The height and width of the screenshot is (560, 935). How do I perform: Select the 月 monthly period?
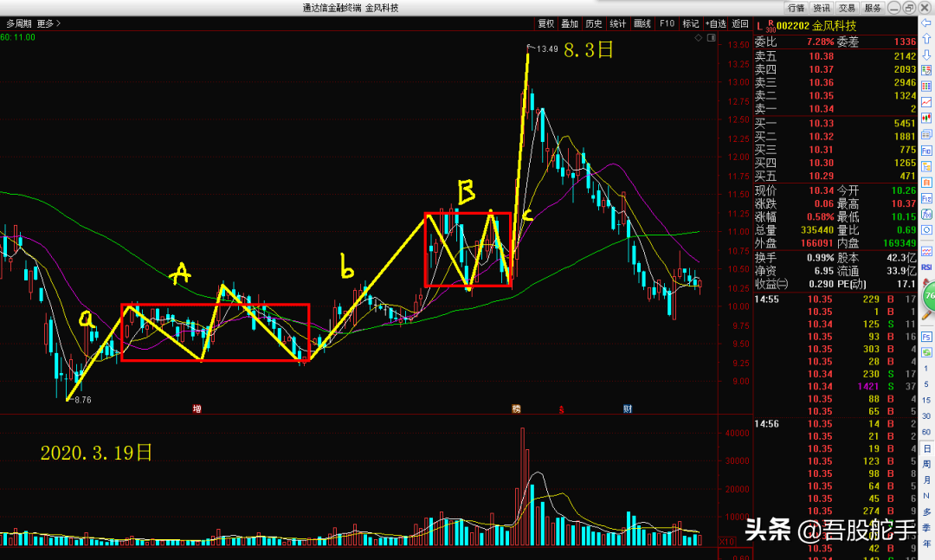coord(926,480)
